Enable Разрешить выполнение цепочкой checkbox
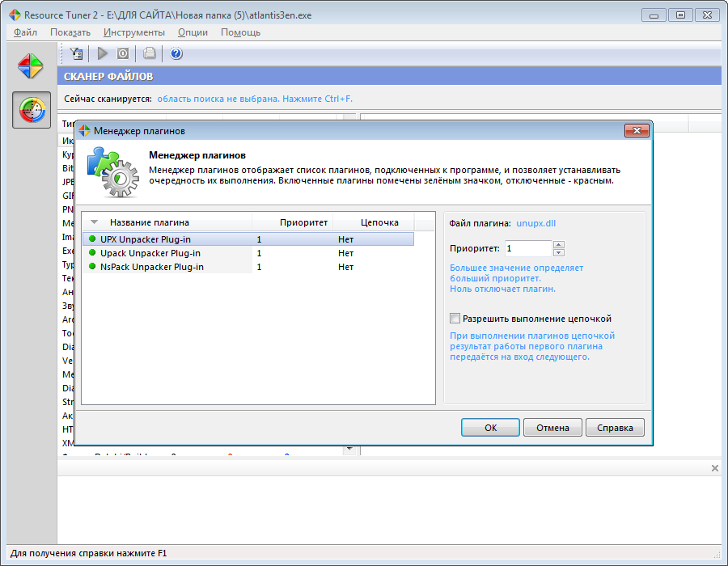The height and width of the screenshot is (566, 728). (455, 319)
